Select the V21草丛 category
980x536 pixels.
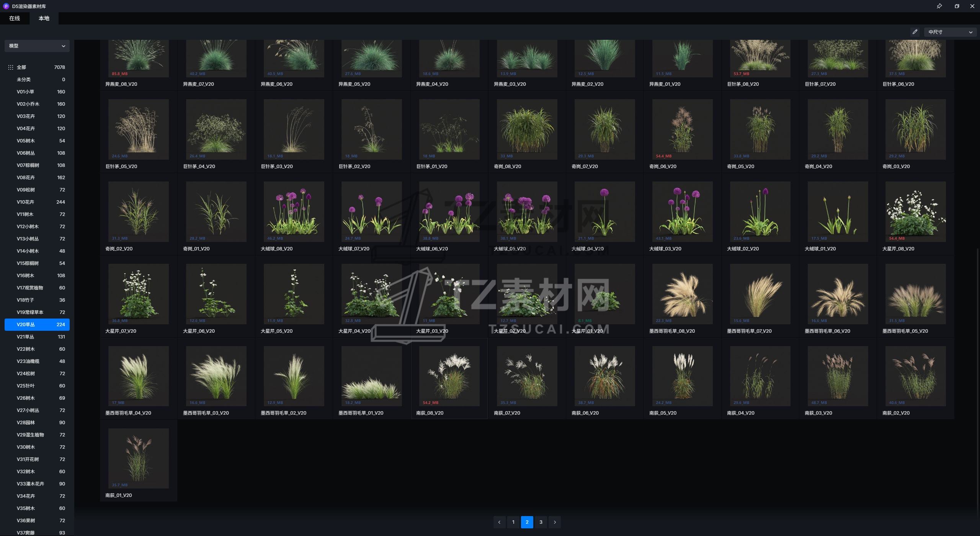click(37, 337)
